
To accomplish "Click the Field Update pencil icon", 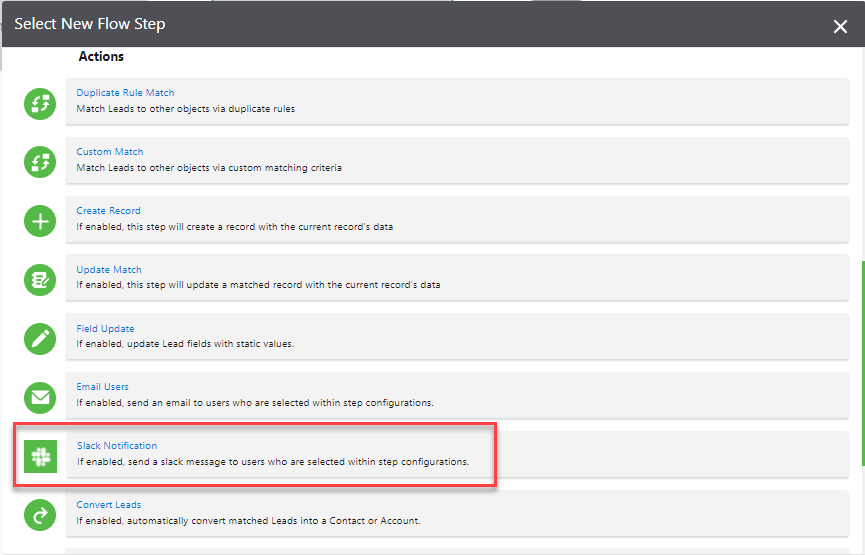I will coord(40,339).
